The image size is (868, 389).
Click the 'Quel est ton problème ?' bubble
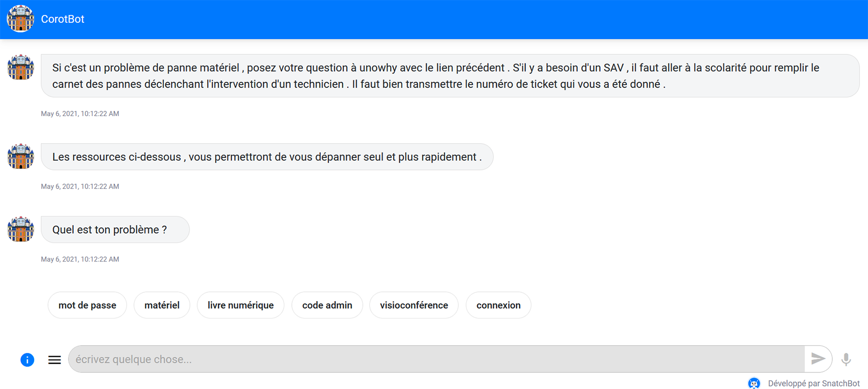click(115, 230)
